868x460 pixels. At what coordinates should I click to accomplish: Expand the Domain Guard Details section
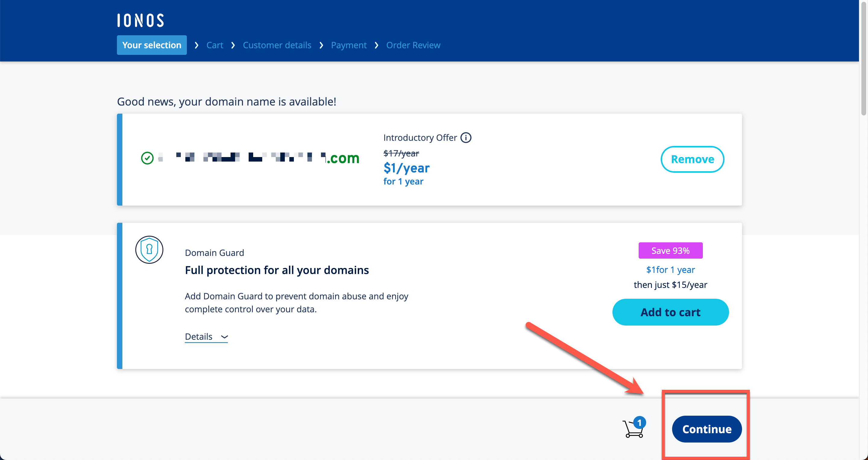(206, 337)
